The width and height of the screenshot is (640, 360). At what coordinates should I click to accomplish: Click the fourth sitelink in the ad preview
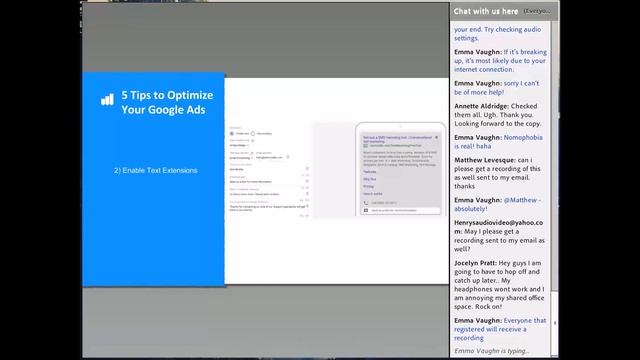tap(373, 194)
